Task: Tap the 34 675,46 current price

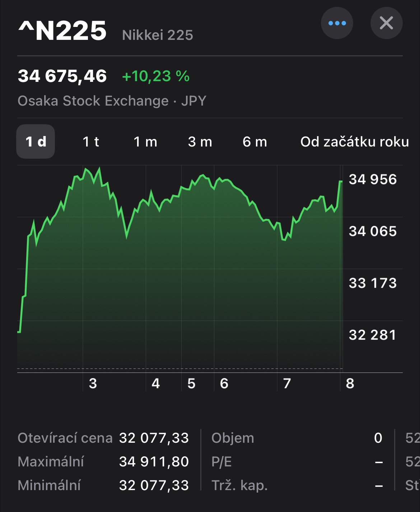Action: (x=62, y=76)
